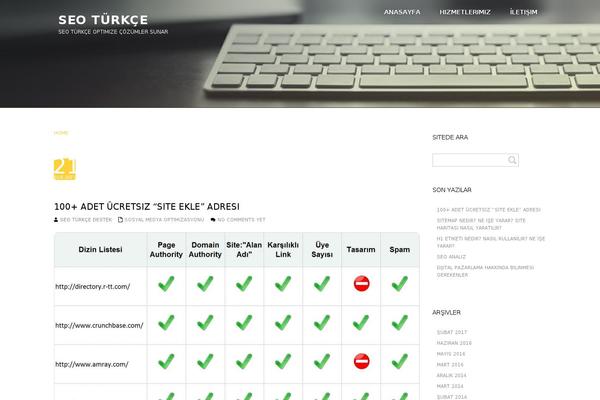Click Karşılıklı Link checkmark for directory.r-tt.com
Screen dimensions: 600x400
283,284
